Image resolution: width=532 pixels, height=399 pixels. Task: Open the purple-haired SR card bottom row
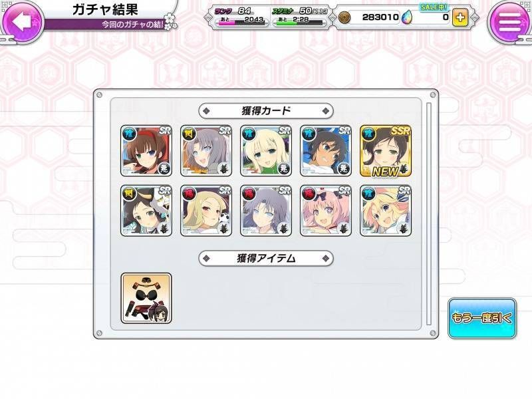(266, 211)
